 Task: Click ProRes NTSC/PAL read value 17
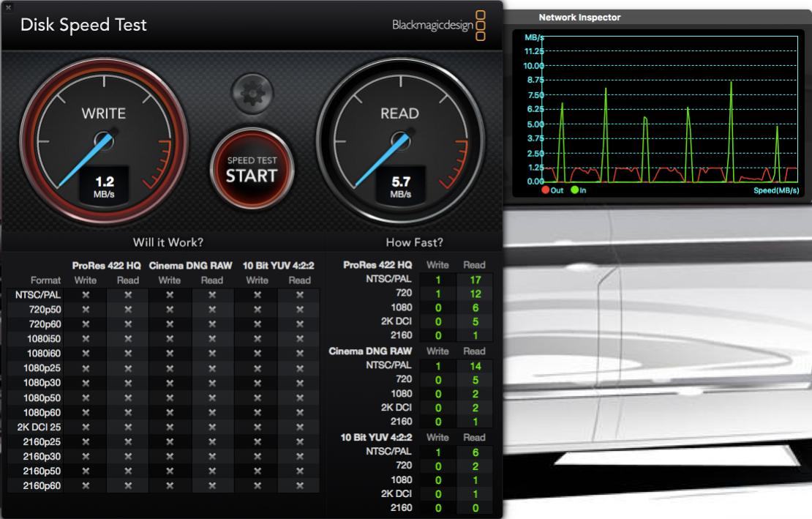pyautogui.click(x=475, y=280)
